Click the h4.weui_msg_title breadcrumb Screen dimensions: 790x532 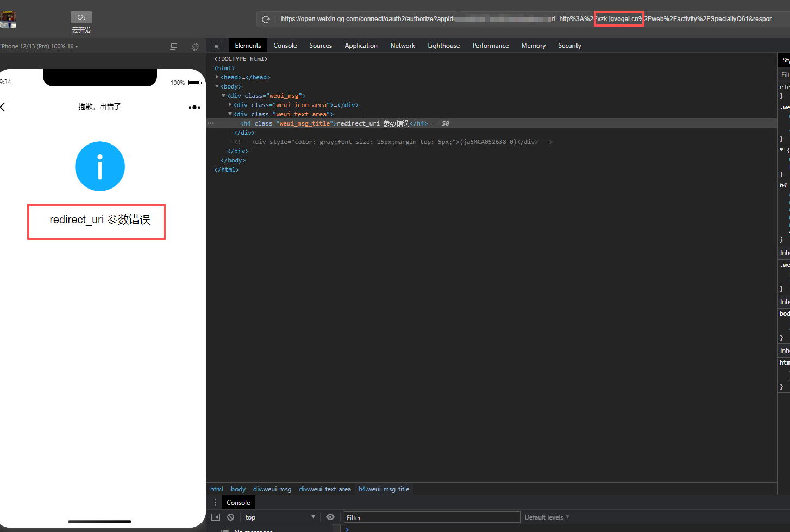[384, 489]
